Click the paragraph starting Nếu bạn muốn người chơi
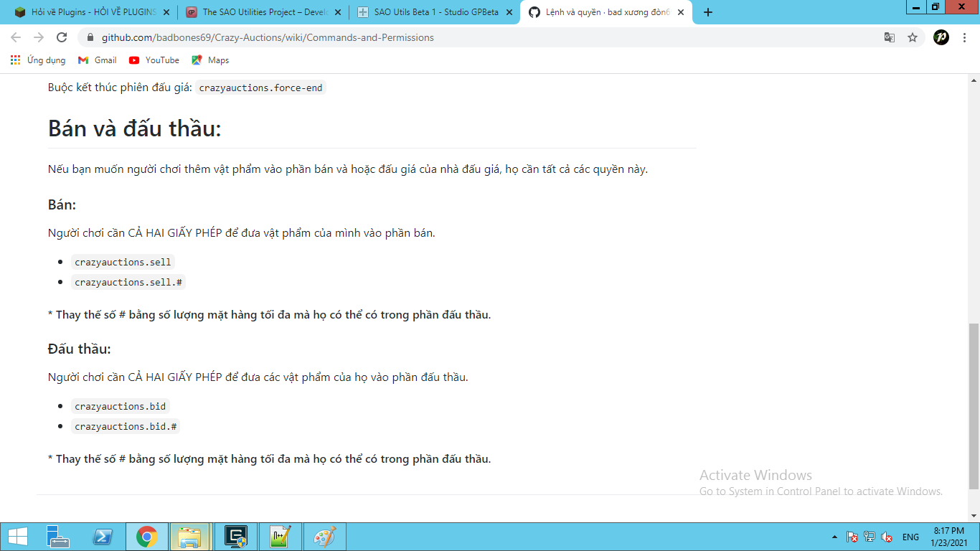The height and width of the screenshot is (551, 980). (348, 169)
